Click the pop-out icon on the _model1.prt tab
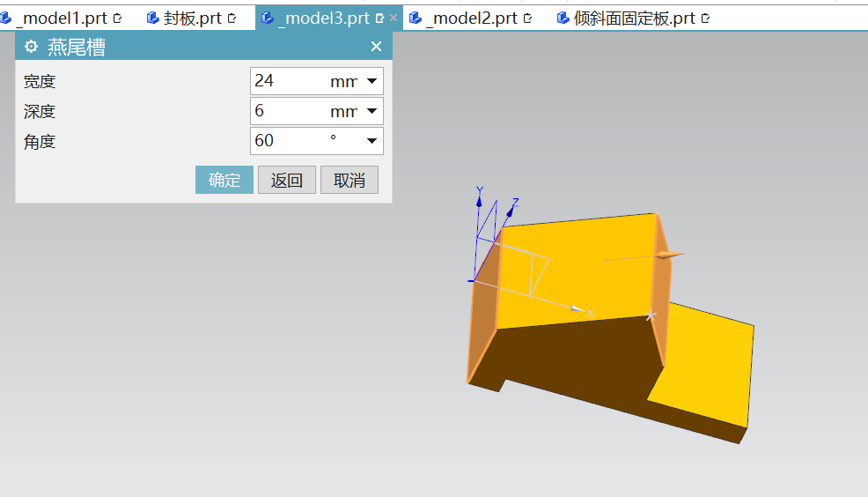Image resolution: width=868 pixels, height=497 pixels. (x=118, y=18)
